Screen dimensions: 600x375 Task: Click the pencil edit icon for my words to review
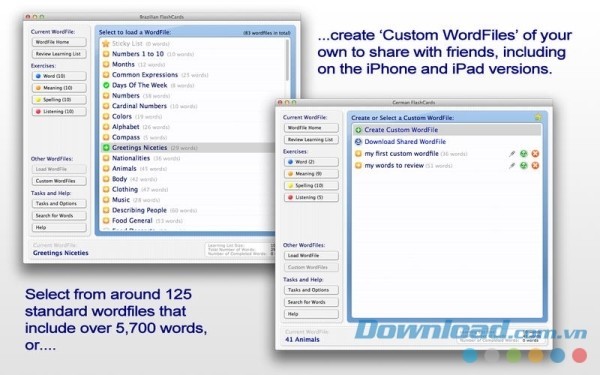[512, 166]
